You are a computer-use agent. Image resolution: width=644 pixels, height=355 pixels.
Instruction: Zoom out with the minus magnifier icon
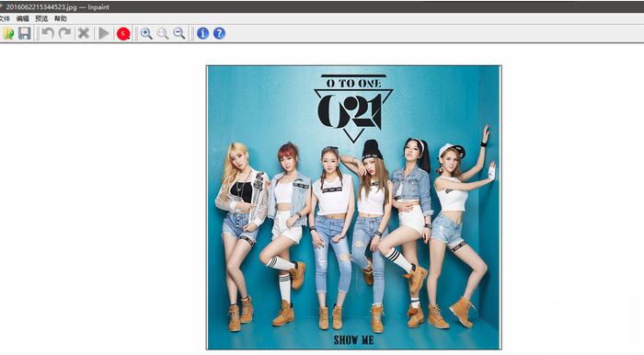(179, 34)
